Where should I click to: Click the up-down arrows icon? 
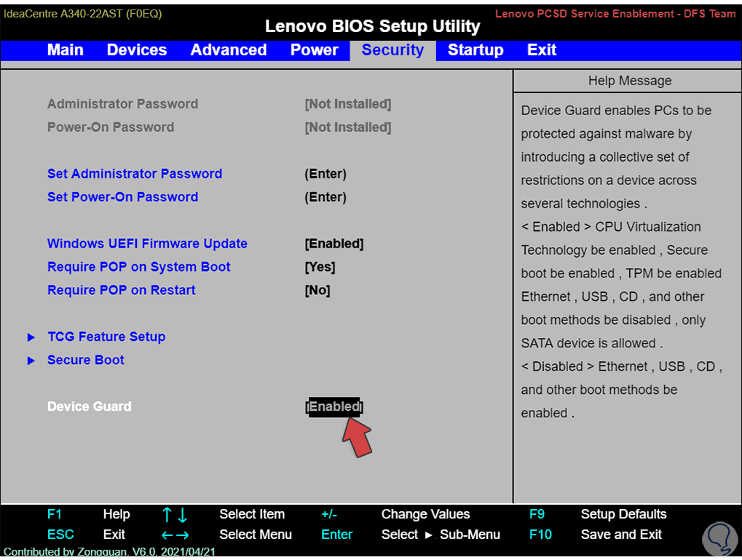pos(175,515)
